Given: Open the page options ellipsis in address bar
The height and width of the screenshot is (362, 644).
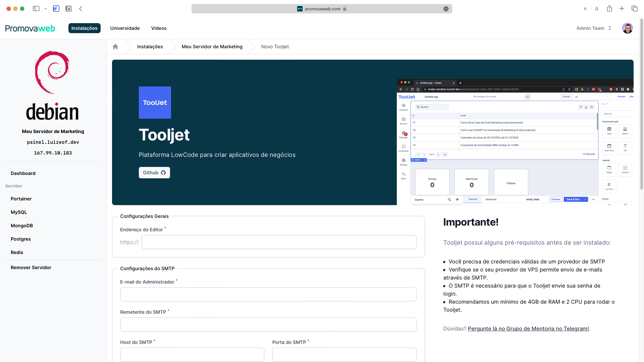Looking at the screenshot, I should [446, 9].
